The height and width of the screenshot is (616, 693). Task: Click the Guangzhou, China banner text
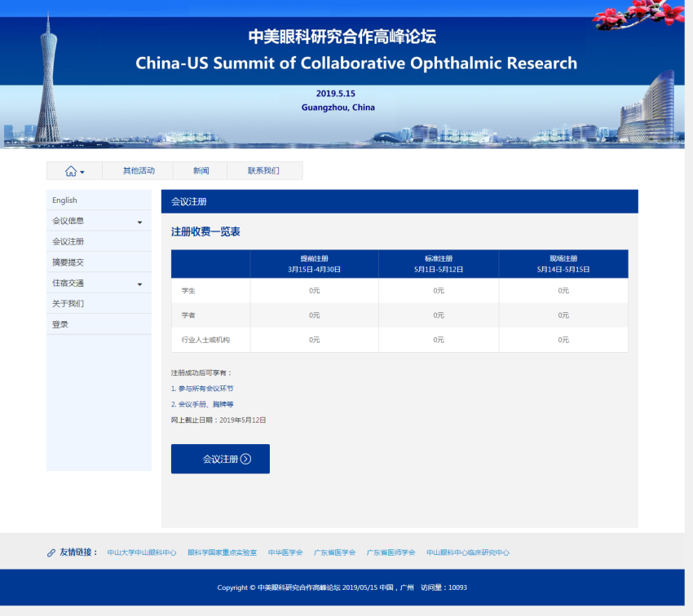click(338, 108)
